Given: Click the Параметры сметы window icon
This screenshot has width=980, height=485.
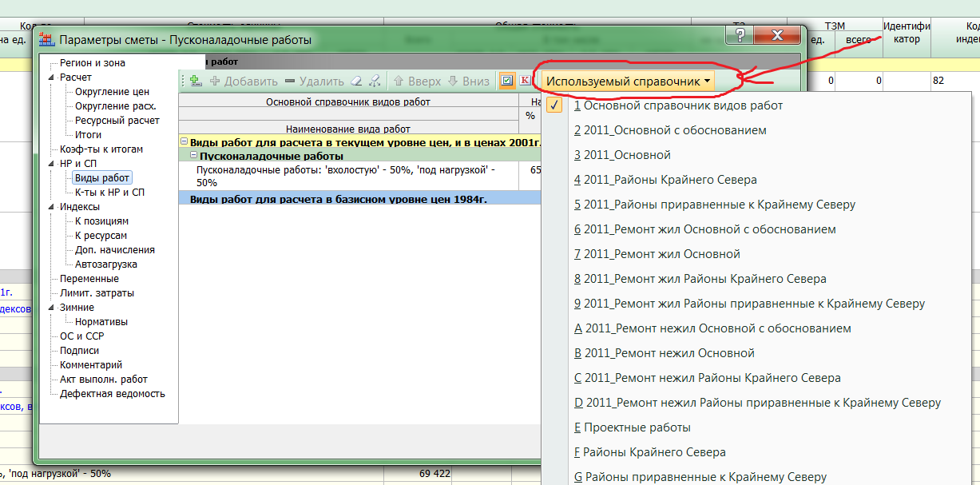Looking at the screenshot, I should pos(46,39).
